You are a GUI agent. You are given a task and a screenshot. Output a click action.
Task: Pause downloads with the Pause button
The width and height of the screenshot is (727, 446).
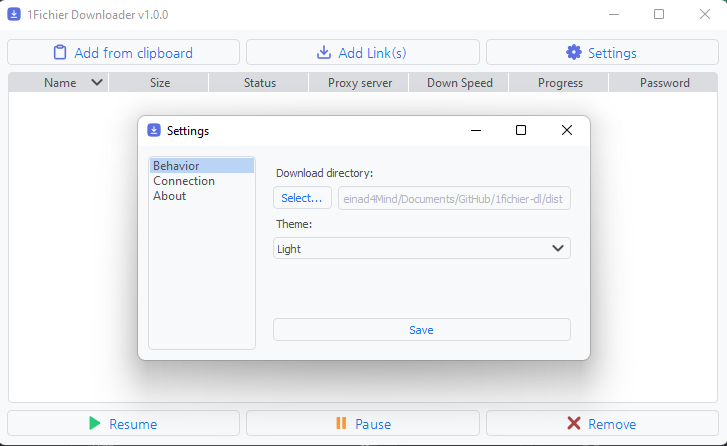363,423
